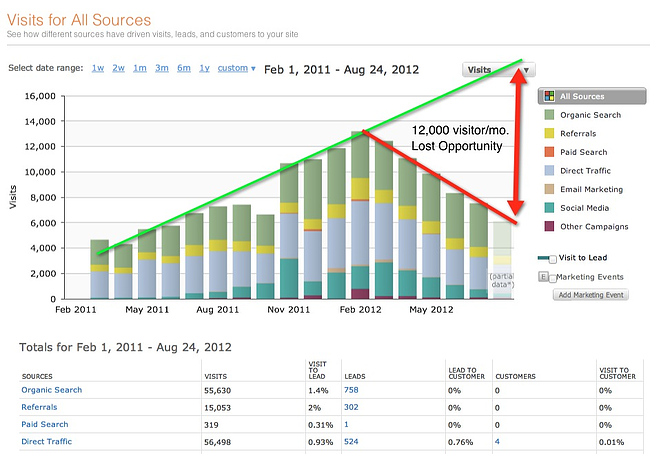Viewport: 650px width, 454px height.
Task: Select the 3m date range link
Action: (x=162, y=68)
